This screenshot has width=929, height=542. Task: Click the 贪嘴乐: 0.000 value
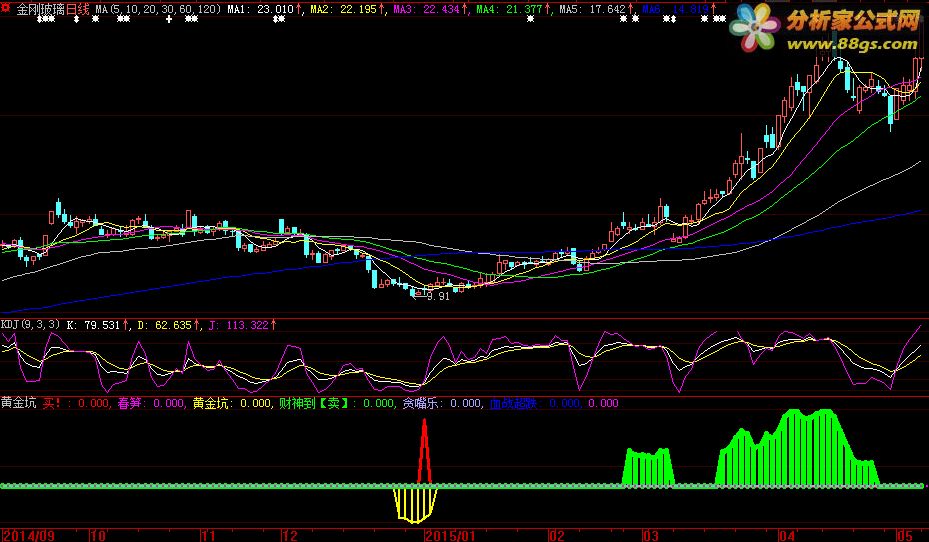point(442,403)
